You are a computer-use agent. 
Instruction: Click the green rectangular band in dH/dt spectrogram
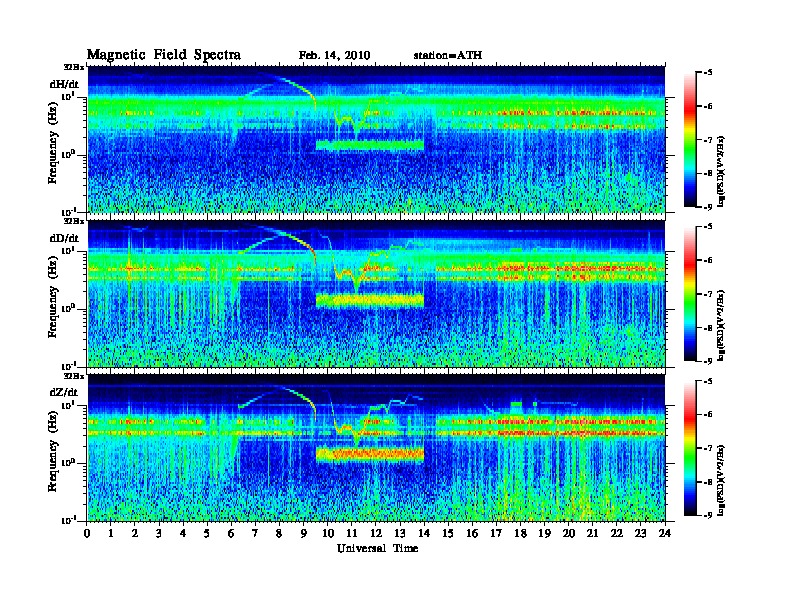[370, 145]
